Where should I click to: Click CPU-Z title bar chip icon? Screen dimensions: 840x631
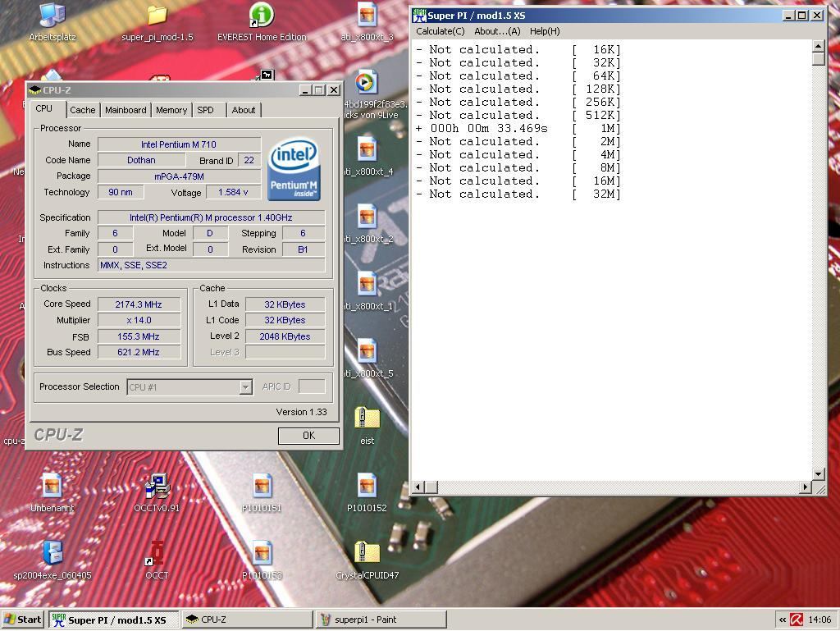(34, 90)
